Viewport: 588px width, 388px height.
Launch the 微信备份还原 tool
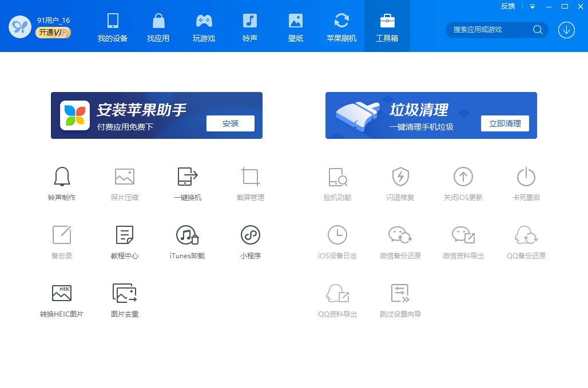(400, 242)
